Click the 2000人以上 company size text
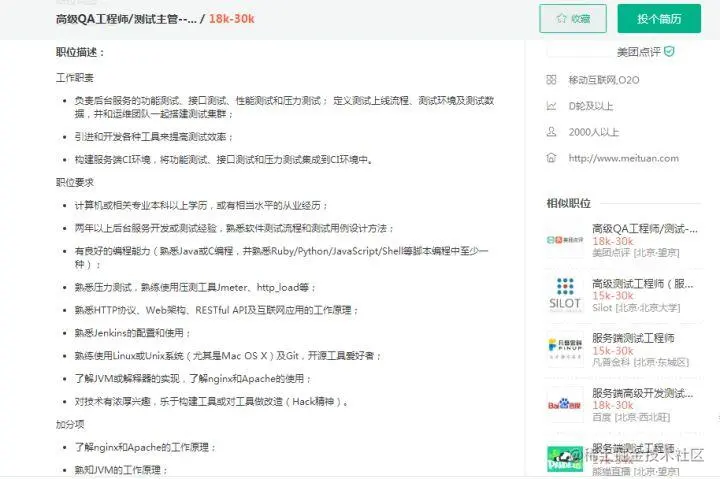720x479 pixels. pyautogui.click(x=594, y=132)
